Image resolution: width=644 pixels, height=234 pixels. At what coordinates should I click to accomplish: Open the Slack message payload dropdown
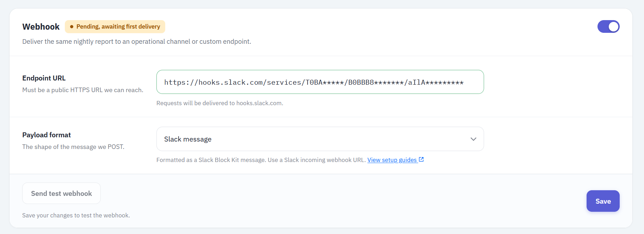coord(320,139)
